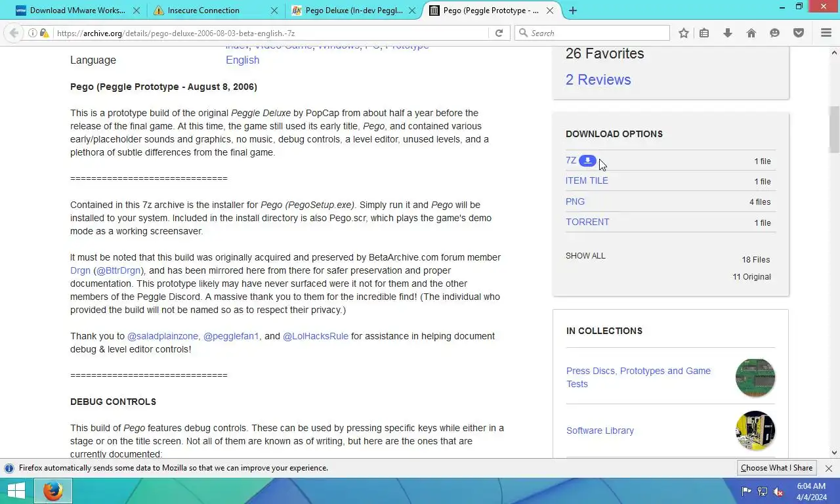Click Software Library collection thumbnail

(755, 430)
